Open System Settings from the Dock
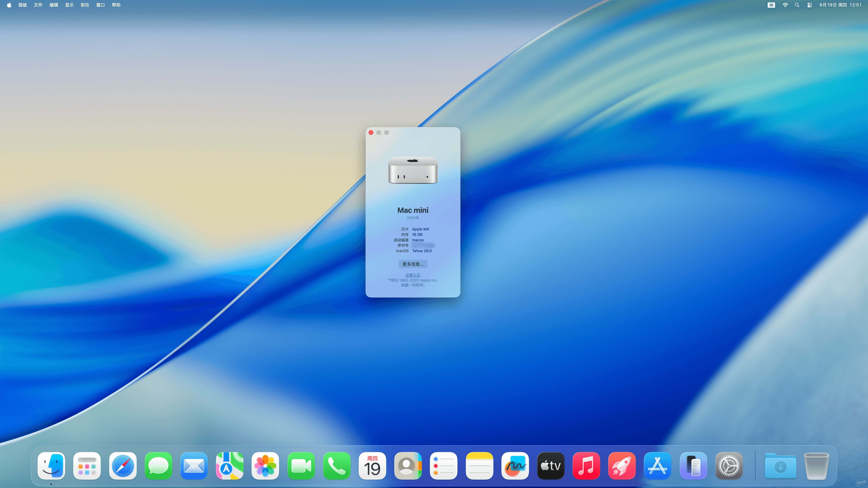868x488 pixels. point(729,466)
